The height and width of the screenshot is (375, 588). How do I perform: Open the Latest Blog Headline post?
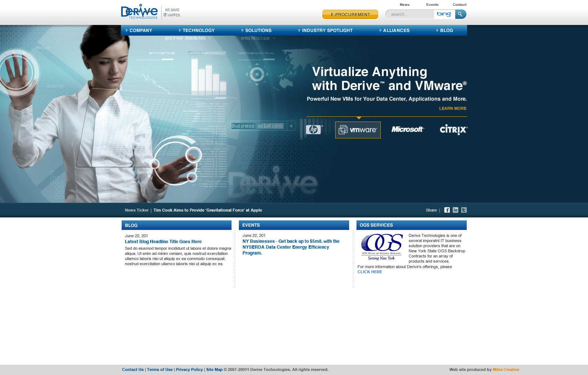[x=163, y=242]
